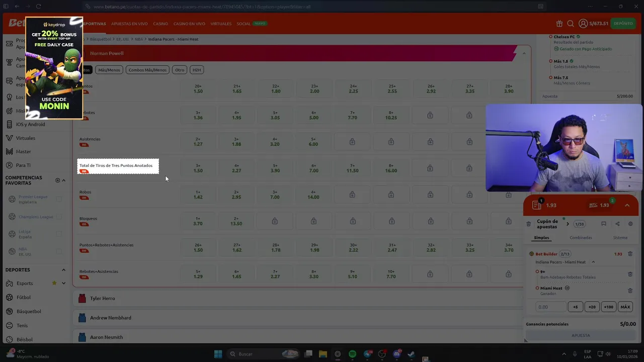The width and height of the screenshot is (644, 362).
Task: Open the Casino en Vivo menu
Action: pyautogui.click(x=189, y=24)
